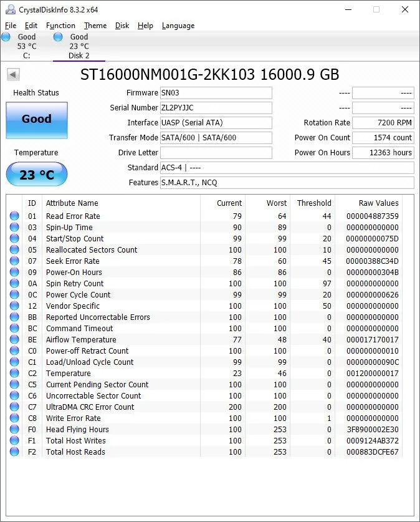Click status orb of Total Host Reads row
The width and height of the screenshot is (420, 522).
click(x=14, y=452)
